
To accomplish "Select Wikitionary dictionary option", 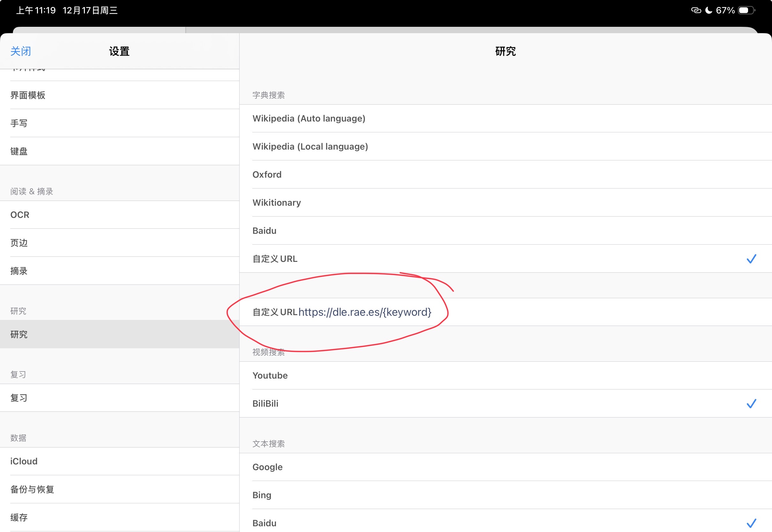I will pos(276,203).
